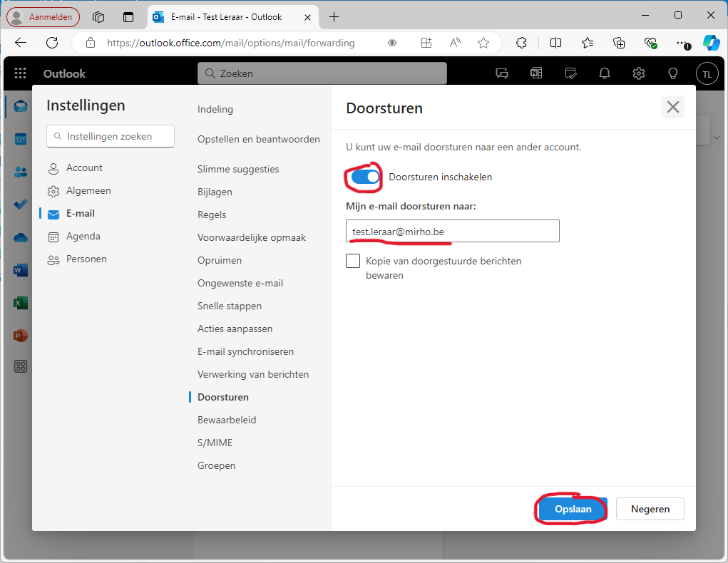The height and width of the screenshot is (563, 728).
Task: Click the Word app icon in sidebar
Action: click(x=20, y=270)
